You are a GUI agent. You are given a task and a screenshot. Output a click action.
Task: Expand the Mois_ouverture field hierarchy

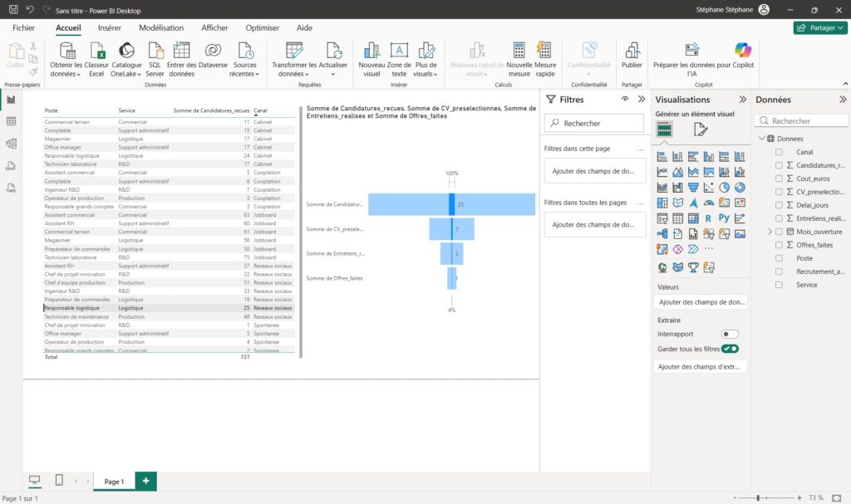[770, 232]
